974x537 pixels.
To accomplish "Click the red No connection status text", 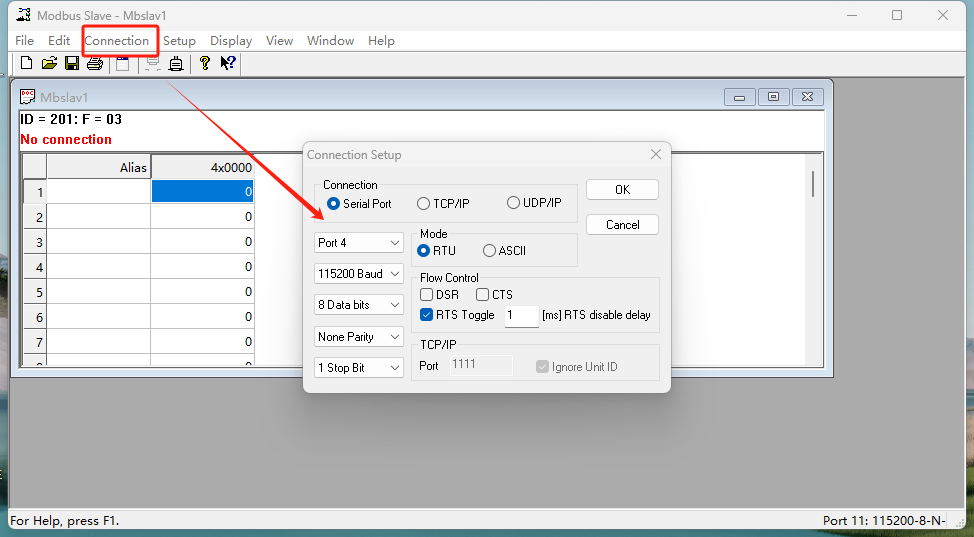I will click(x=66, y=139).
